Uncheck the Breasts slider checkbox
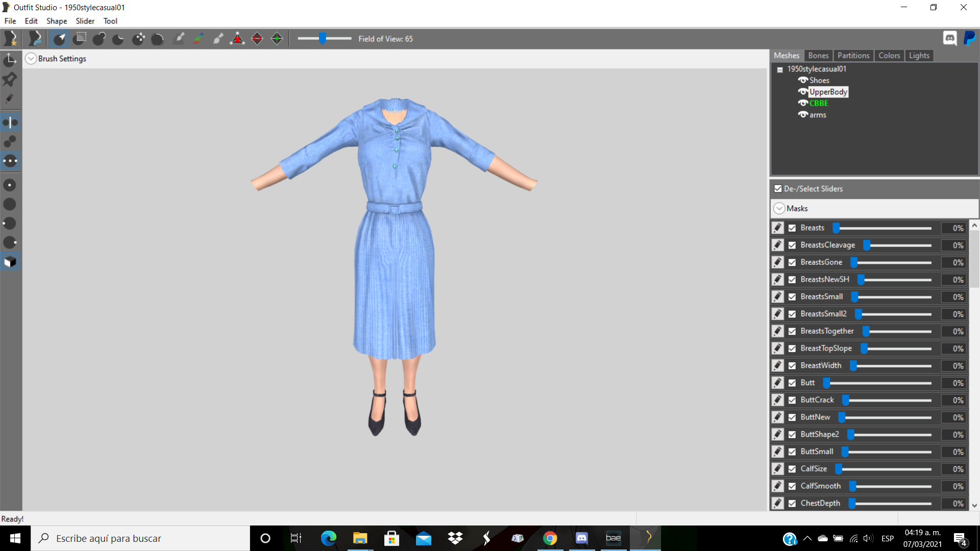This screenshot has height=551, width=980. pos(792,228)
